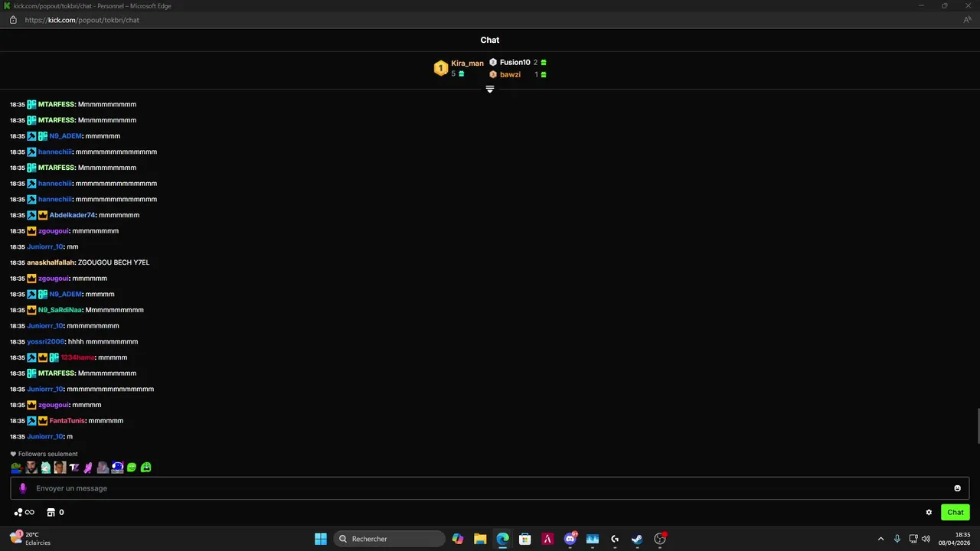View site info lock icon
This screenshot has width=980, height=551.
point(13,20)
